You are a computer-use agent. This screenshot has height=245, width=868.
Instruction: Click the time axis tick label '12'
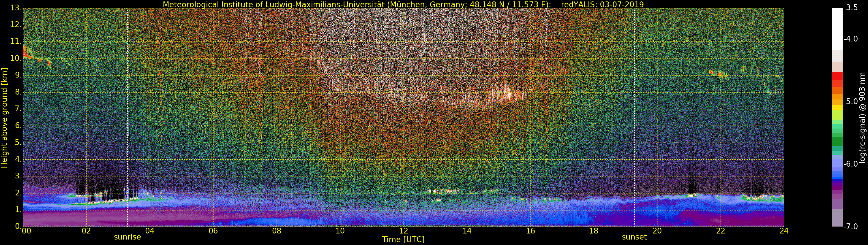click(403, 231)
